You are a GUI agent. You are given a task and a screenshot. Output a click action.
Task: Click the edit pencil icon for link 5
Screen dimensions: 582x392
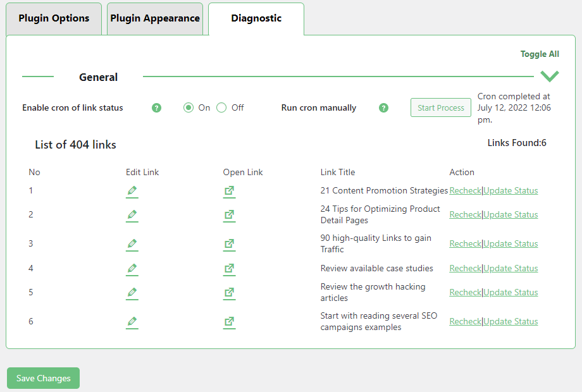(x=132, y=293)
